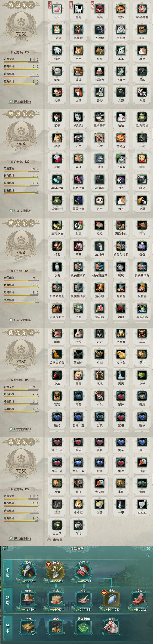Choose the 蟹马·蓝 crab pet
Viewport: 153px width, 644px height.
point(78,417)
